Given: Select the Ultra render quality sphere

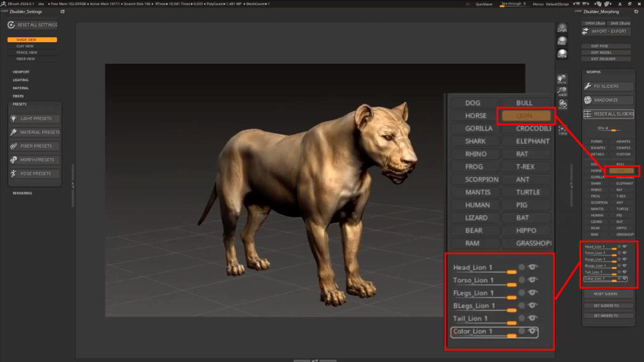Looking at the screenshot, I should coord(562,53).
